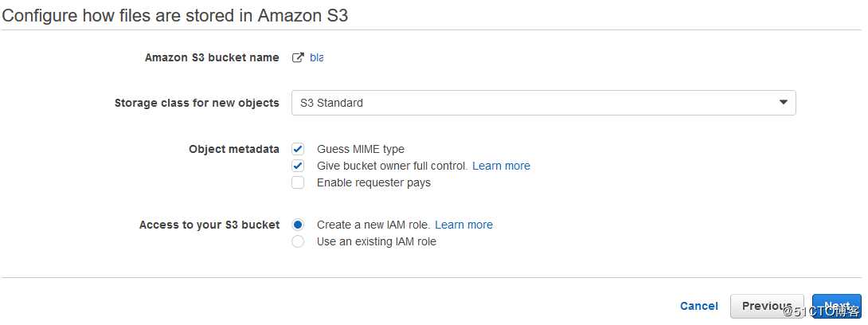
Task: Open Learn more link for bucket owner control
Action: [x=501, y=166]
